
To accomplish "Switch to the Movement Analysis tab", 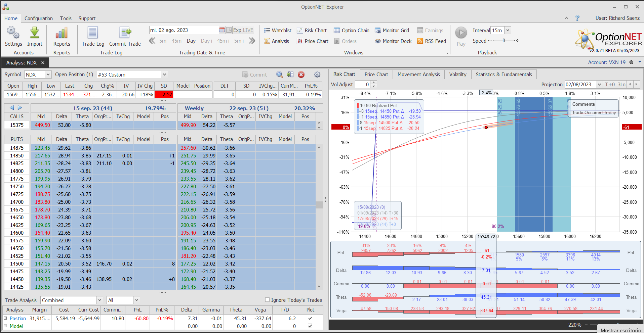I will 418,75.
